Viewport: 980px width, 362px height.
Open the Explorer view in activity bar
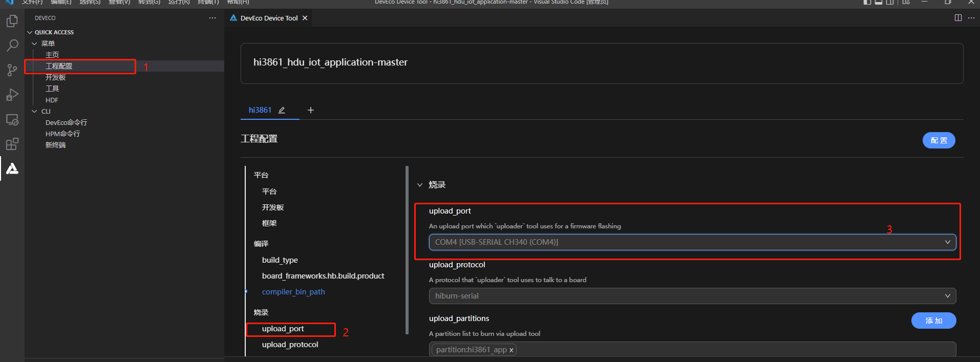pos(12,21)
